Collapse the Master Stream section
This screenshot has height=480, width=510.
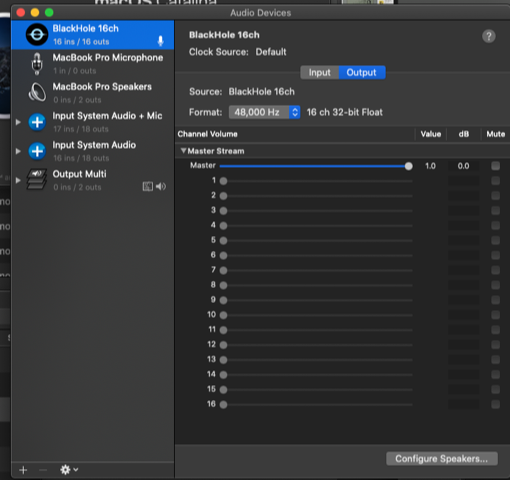[x=183, y=151]
